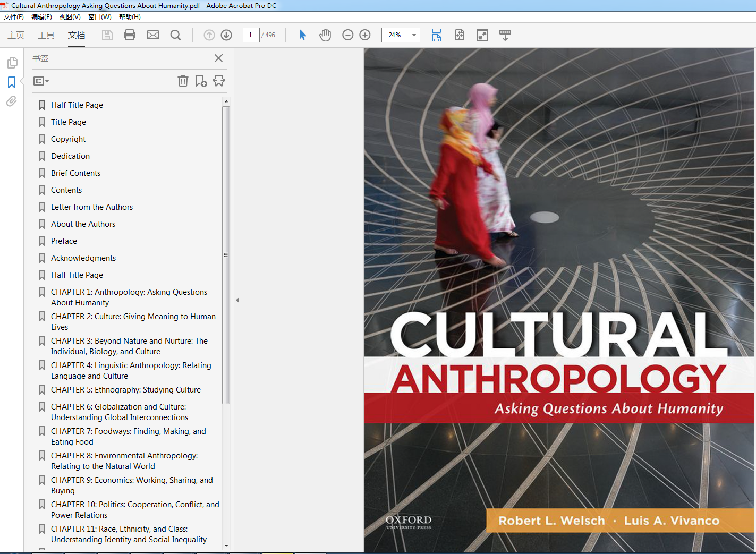
Task: Open the Brief Contents bookmark
Action: (x=76, y=173)
